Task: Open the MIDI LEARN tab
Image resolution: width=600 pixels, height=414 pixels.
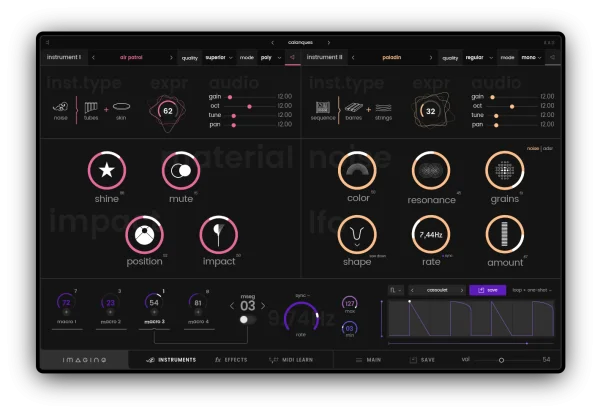Action: [x=291, y=360]
